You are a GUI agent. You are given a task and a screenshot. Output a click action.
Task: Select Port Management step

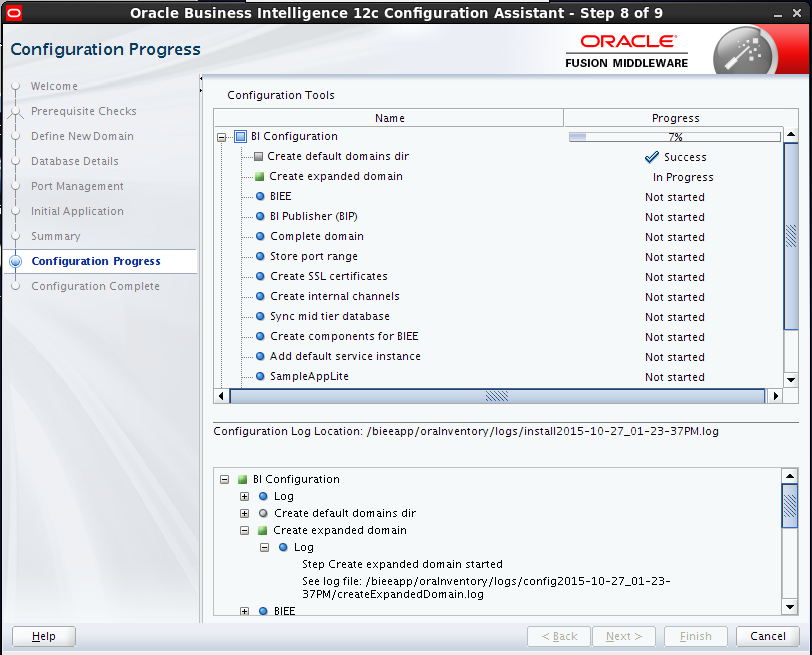[x=77, y=186]
